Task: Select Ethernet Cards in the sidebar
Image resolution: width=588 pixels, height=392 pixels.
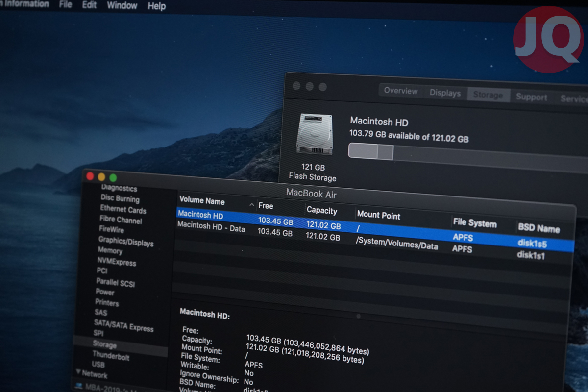Action: coord(123,209)
